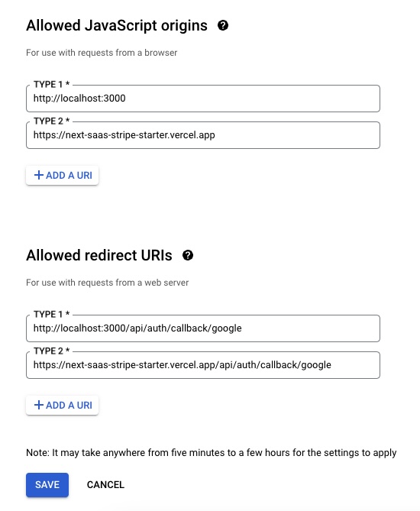Click plus icon under redirect URIs
Screen dimensions: 420x511
click(x=39, y=405)
